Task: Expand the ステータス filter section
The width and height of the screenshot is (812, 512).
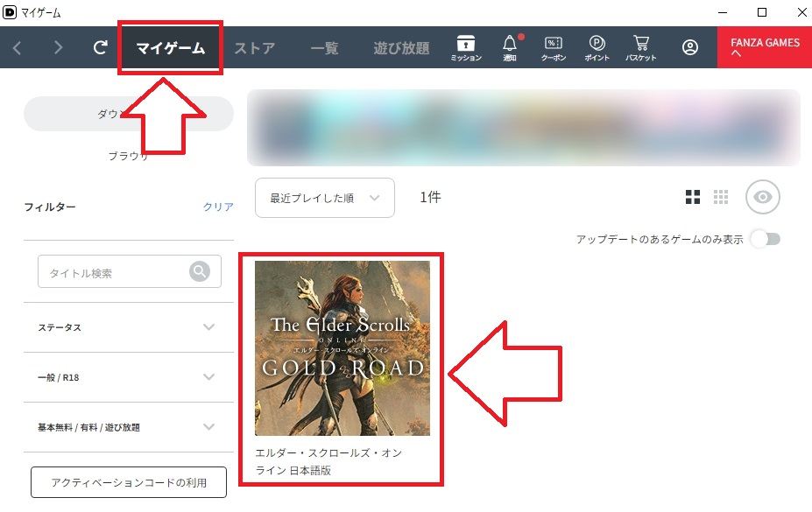Action: click(129, 327)
